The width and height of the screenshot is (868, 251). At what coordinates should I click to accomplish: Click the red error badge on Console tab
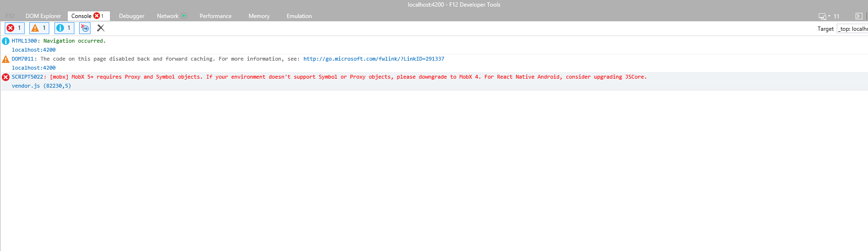97,16
